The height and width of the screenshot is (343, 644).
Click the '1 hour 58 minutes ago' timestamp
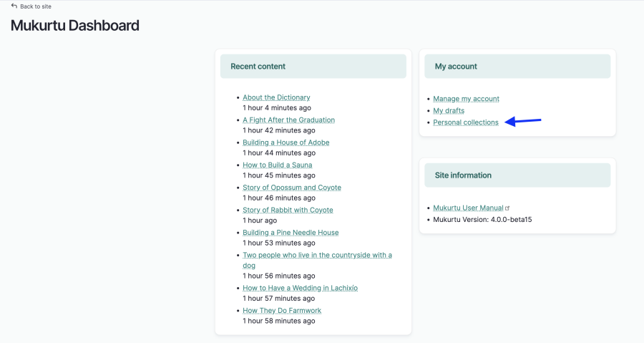[x=279, y=322]
